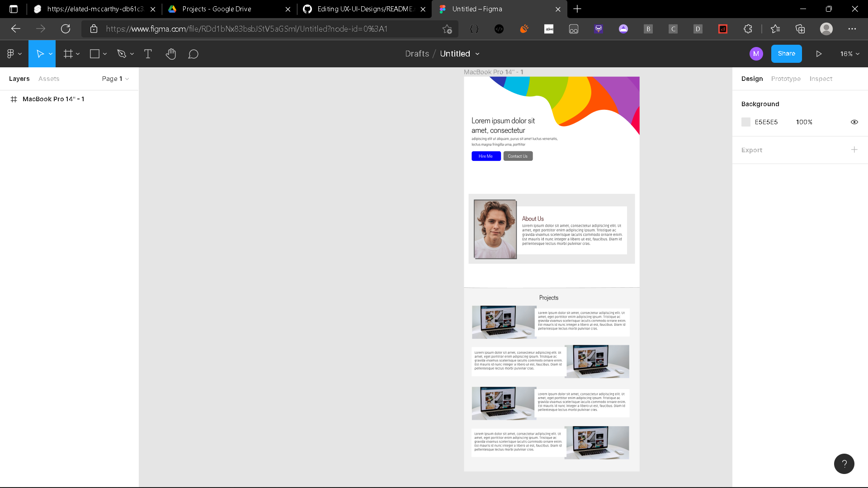Open the Comment tool
This screenshot has width=868, height=488.
click(x=193, y=54)
